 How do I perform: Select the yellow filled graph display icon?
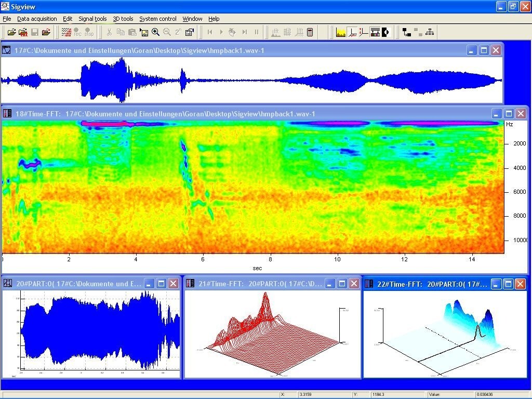click(341, 32)
